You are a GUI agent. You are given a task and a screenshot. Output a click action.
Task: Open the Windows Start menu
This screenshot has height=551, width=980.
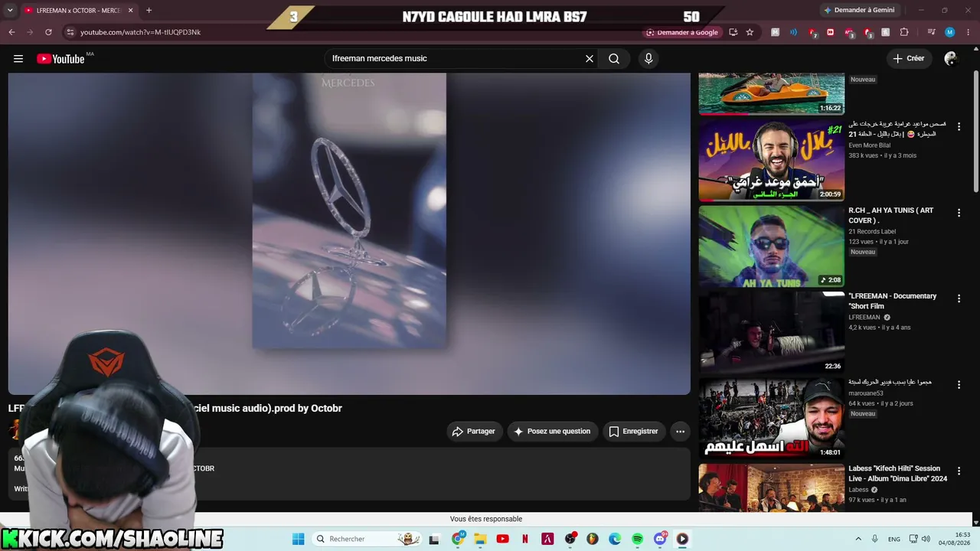point(298,539)
